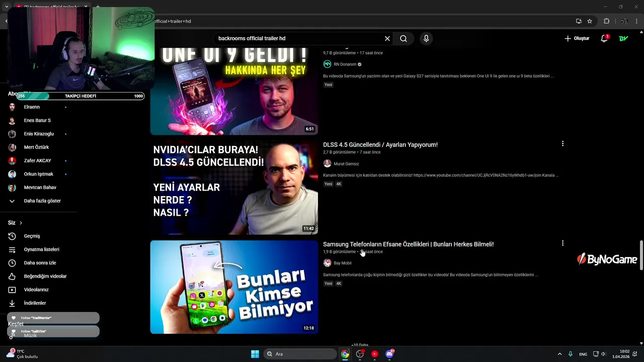Image resolution: width=644 pixels, height=362 pixels.
Task: Open the notifications bell
Action: [604, 39]
